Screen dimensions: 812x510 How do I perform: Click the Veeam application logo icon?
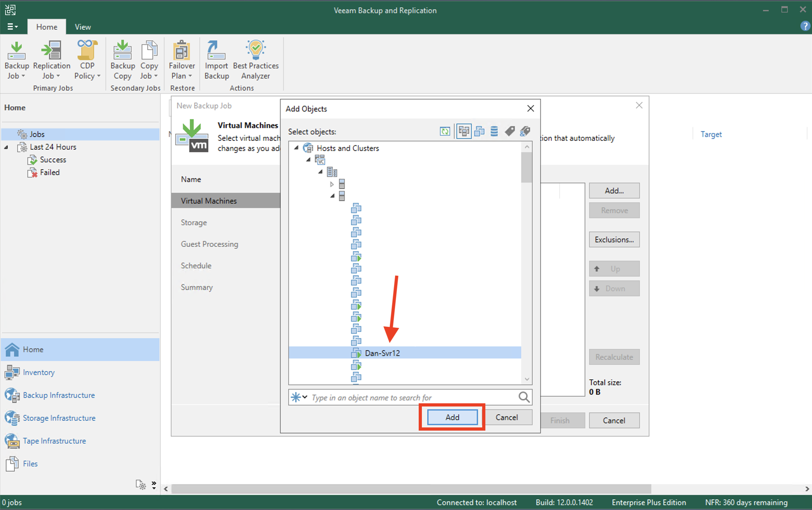tap(10, 10)
